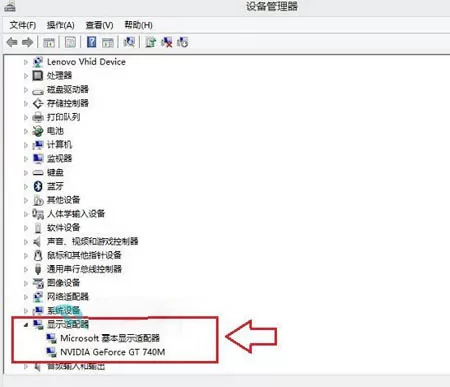
Task: Click the Uninstall device red-X icon
Action: pos(167,42)
